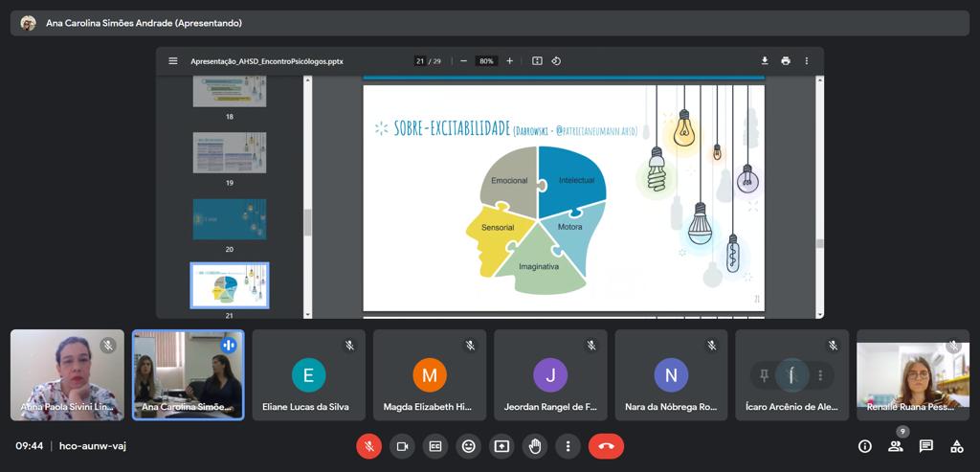
Task: Open meeting details info icon
Action: point(865,446)
